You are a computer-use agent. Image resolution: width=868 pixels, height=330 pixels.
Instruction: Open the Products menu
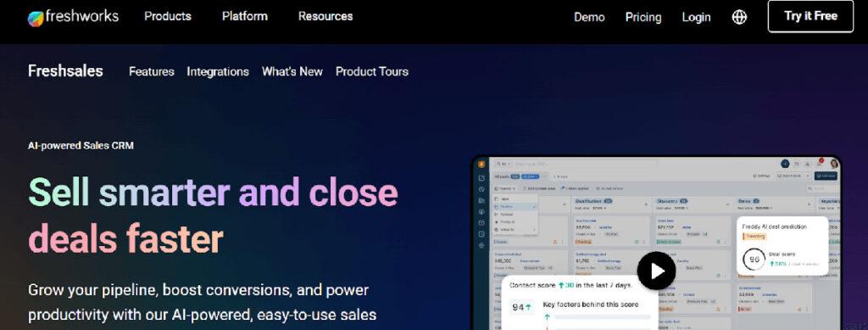[x=168, y=16]
